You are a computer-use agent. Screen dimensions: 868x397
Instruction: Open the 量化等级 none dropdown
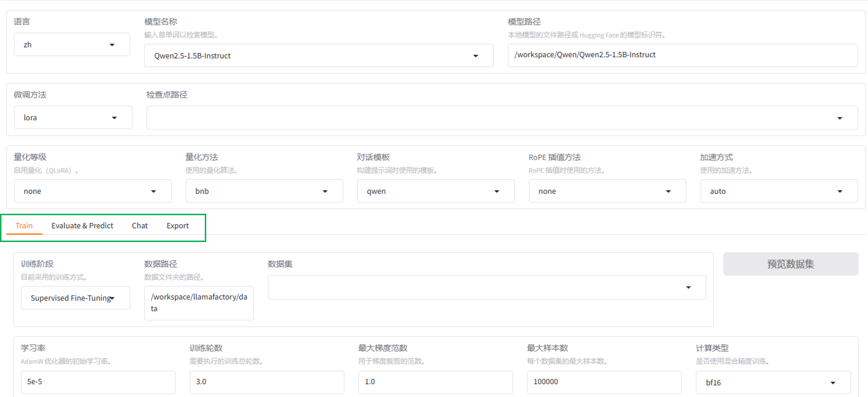click(x=92, y=191)
